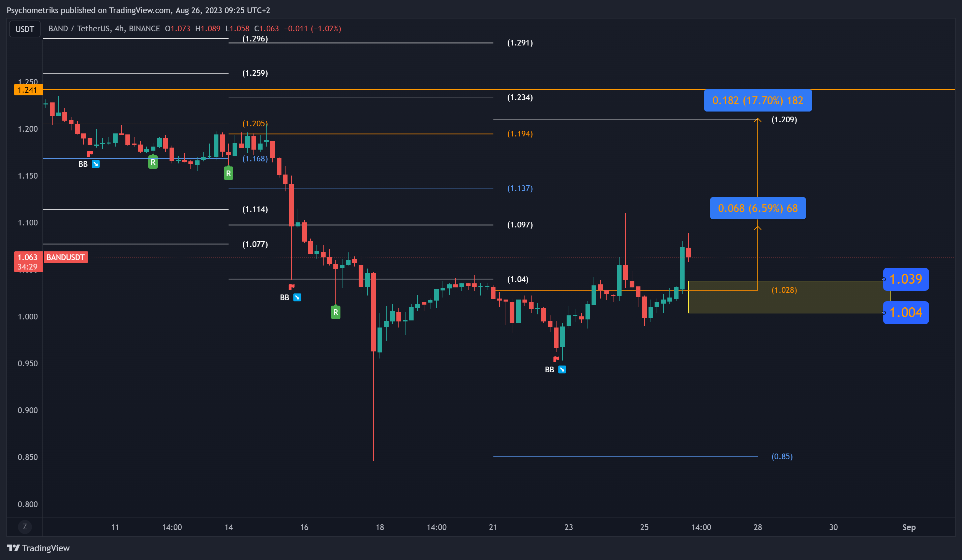
Task: Click the 18 date axis label
Action: (x=380, y=527)
